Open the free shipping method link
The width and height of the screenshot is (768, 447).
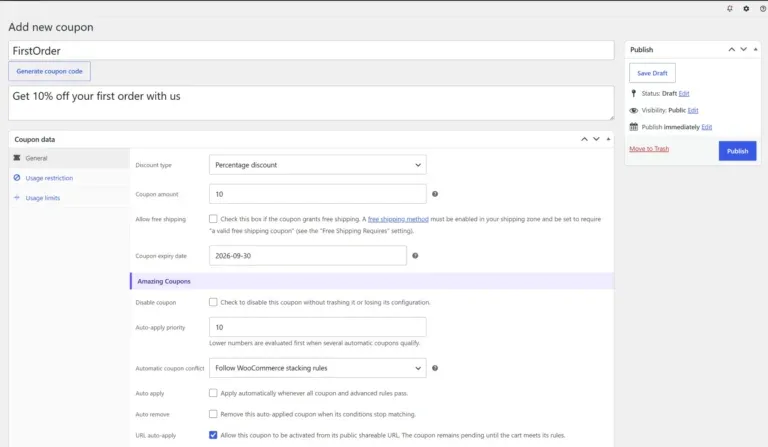[x=398, y=219]
